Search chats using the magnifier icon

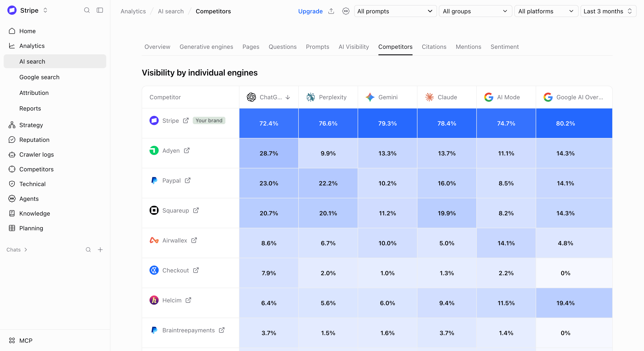88,250
